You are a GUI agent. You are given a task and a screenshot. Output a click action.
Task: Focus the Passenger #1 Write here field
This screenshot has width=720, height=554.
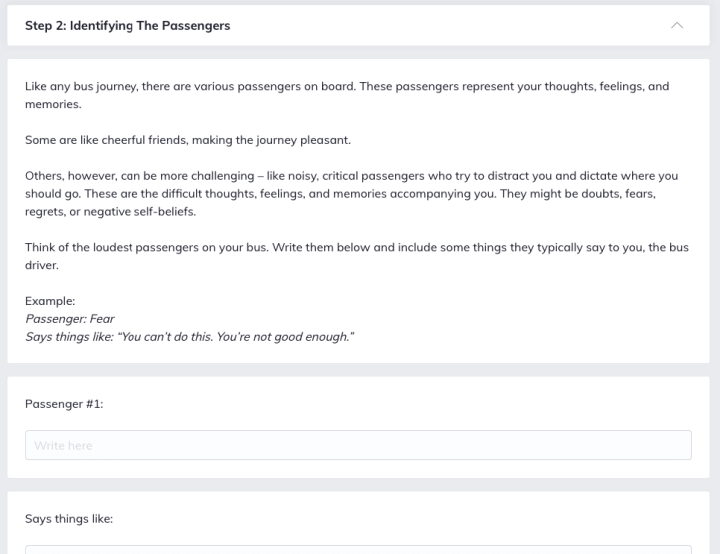(x=358, y=445)
